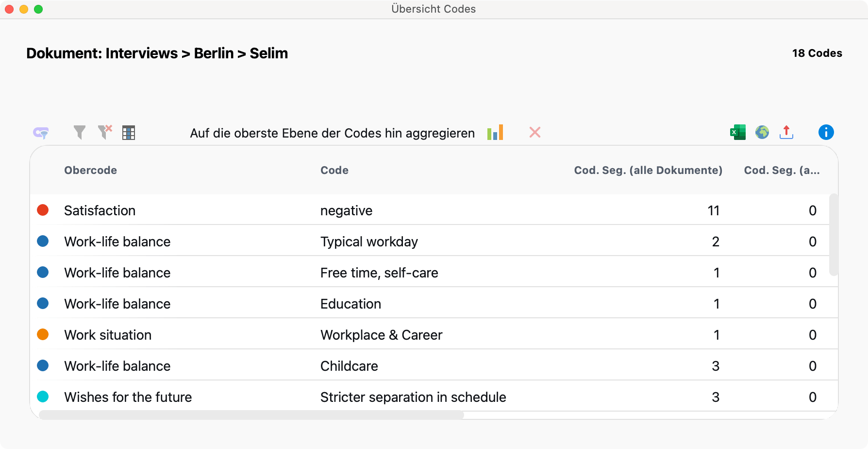Select the Childcare code row
Screen dimensions: 868x449
coord(349,366)
